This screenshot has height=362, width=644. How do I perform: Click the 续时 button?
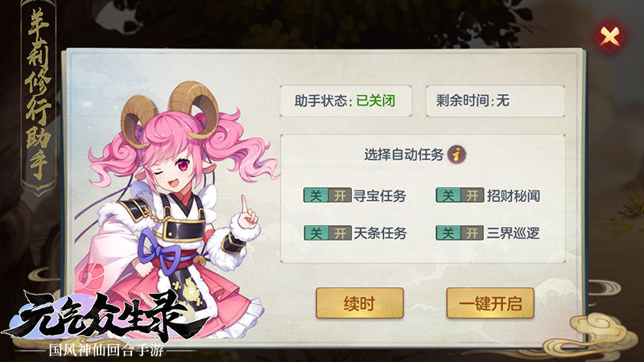coord(359,303)
